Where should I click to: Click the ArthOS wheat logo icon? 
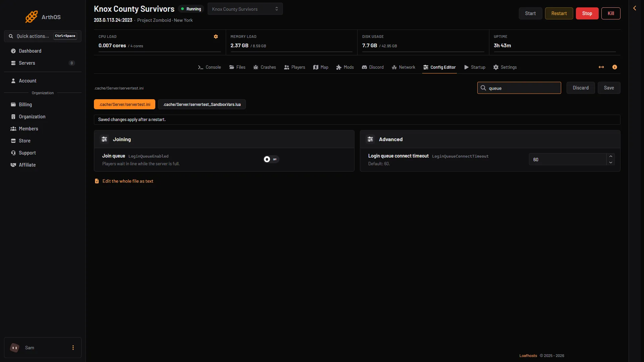coord(32,17)
